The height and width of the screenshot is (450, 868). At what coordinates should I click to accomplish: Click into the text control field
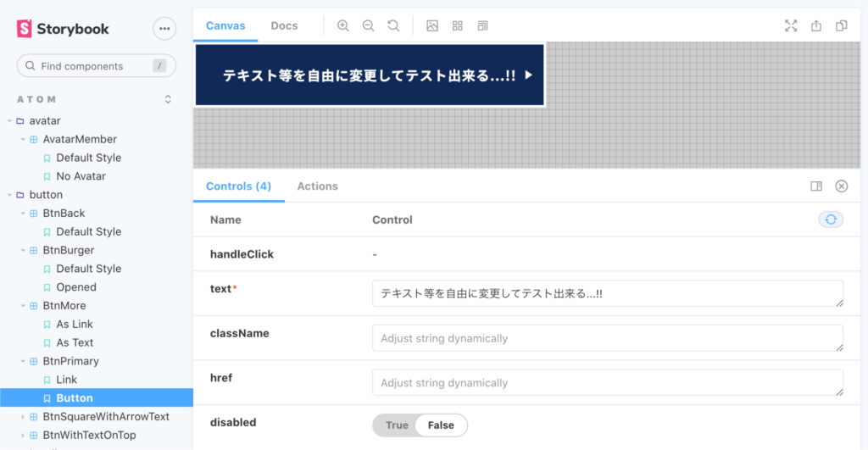click(x=608, y=293)
